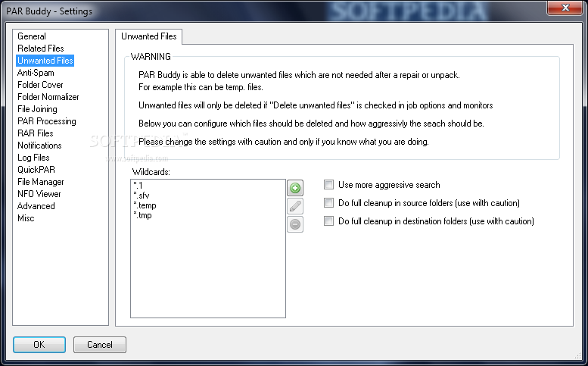The width and height of the screenshot is (588, 366).
Task: Close the PAR Buddy Settings window
Action: [565, 8]
